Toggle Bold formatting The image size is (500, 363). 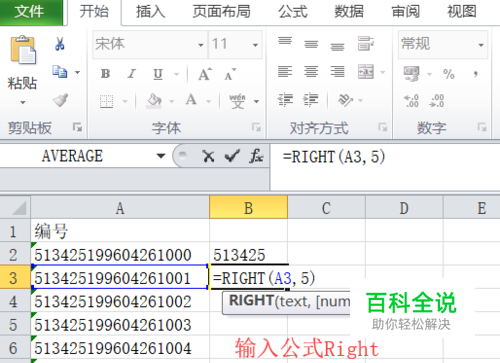(x=106, y=74)
